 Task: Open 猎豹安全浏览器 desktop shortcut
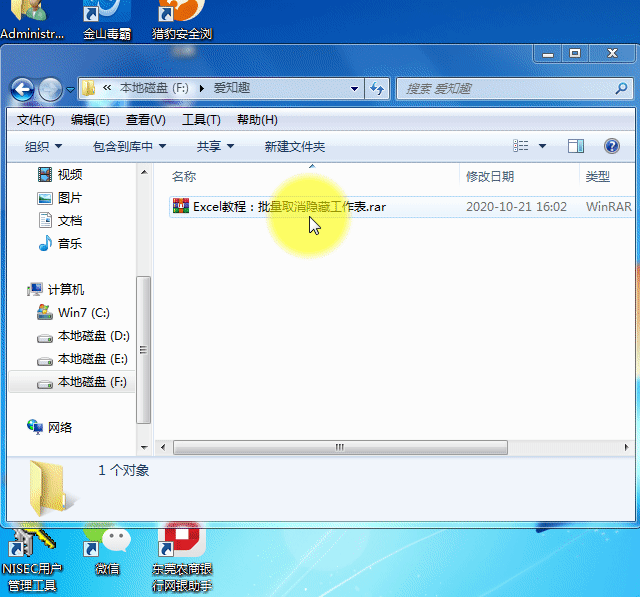point(182,20)
